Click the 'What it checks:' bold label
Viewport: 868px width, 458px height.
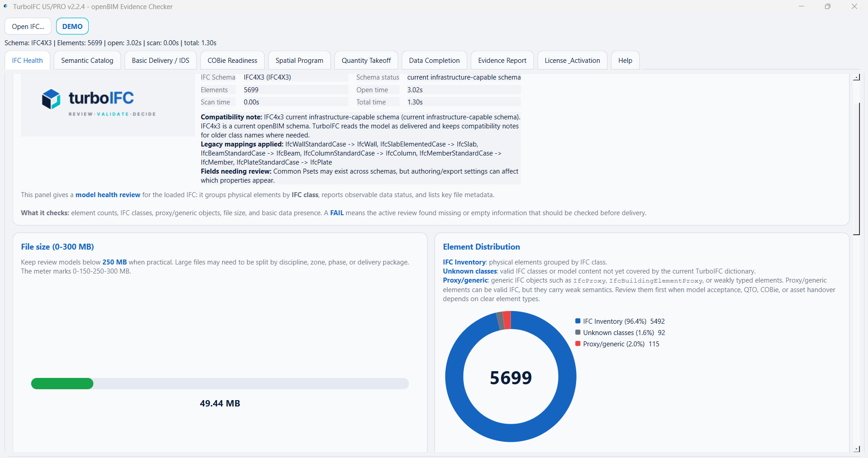45,213
